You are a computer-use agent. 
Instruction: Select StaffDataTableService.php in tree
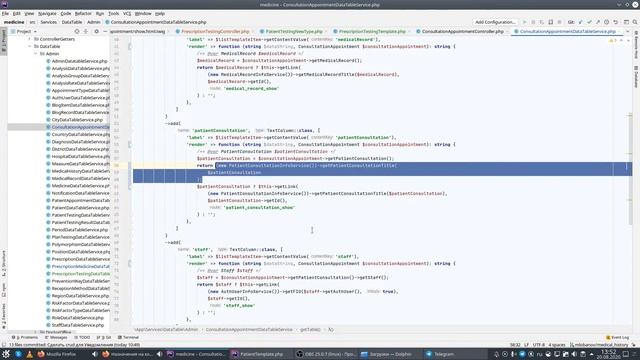[x=78, y=325]
